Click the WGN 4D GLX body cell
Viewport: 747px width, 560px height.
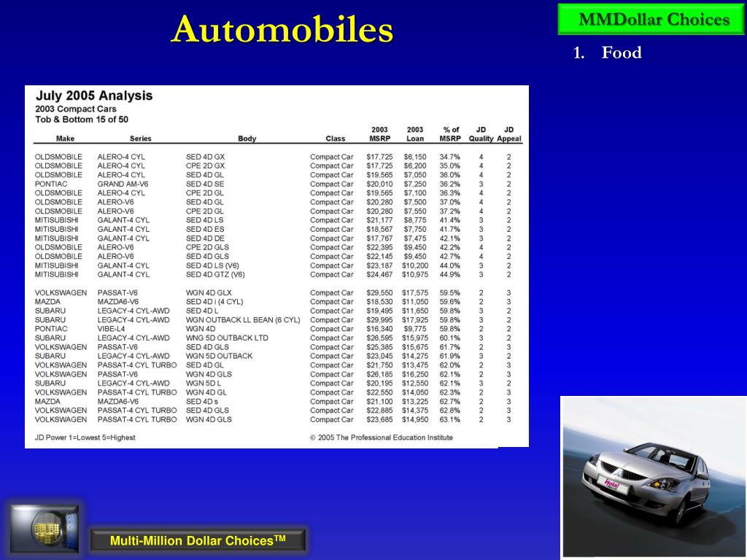209,293
